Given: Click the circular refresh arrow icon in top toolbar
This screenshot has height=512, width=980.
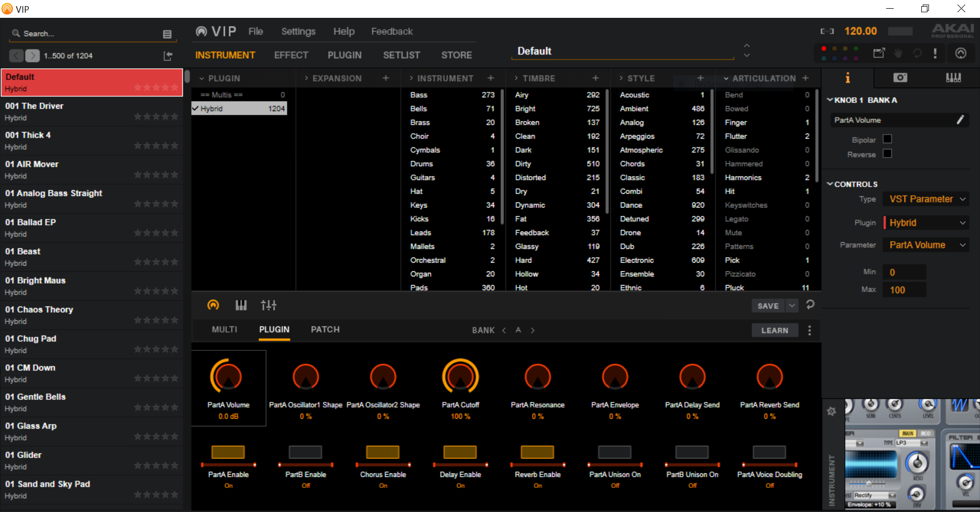Looking at the screenshot, I should 917,53.
